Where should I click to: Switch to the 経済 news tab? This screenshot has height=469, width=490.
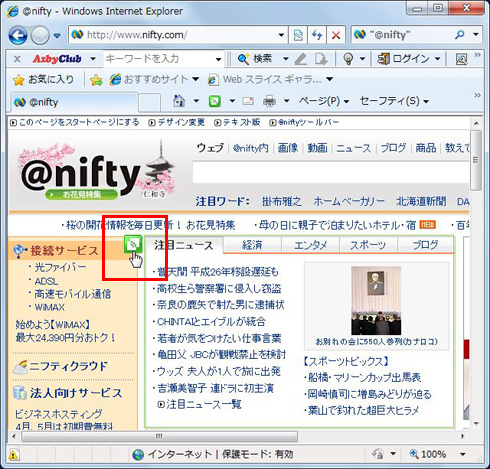pyautogui.click(x=252, y=245)
